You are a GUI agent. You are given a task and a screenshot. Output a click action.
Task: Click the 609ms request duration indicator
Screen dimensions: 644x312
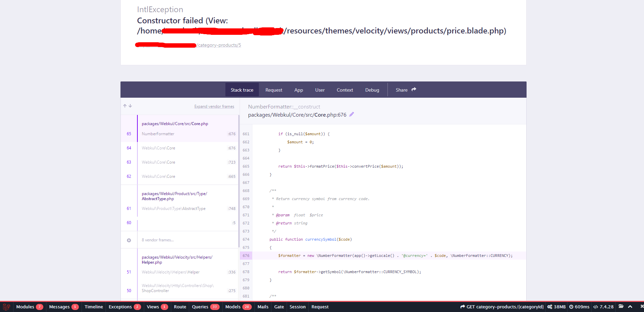click(579, 307)
